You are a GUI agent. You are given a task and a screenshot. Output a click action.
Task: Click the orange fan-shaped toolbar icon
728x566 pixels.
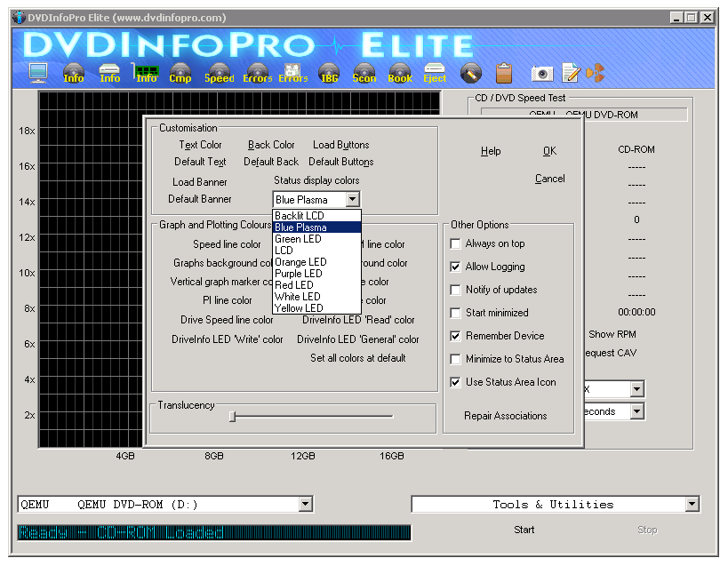[596, 73]
